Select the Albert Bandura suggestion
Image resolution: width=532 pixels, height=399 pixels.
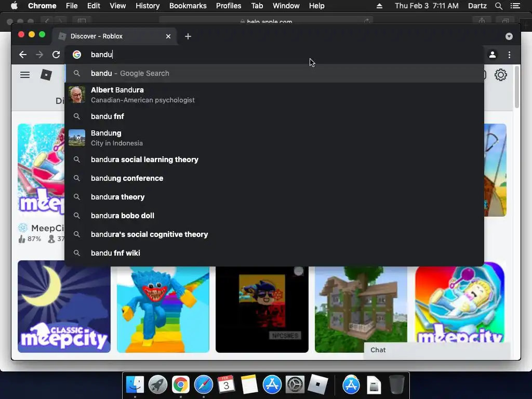(x=274, y=95)
